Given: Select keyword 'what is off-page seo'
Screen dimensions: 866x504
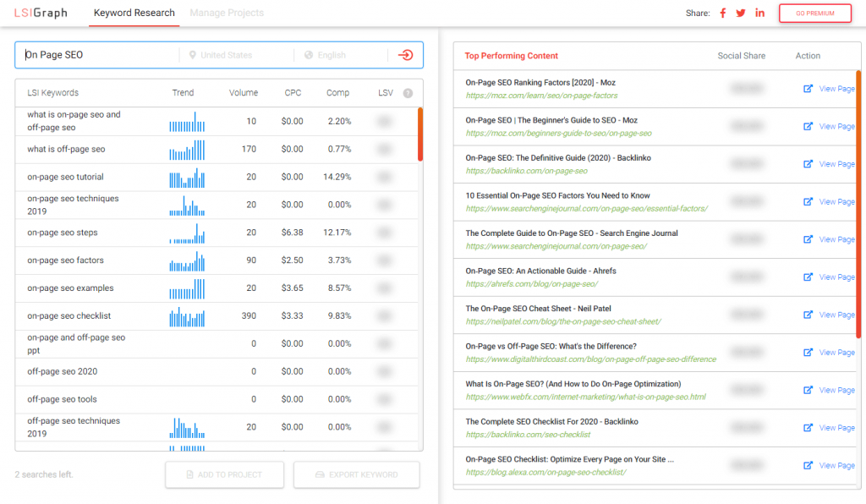Looking at the screenshot, I should [x=66, y=149].
